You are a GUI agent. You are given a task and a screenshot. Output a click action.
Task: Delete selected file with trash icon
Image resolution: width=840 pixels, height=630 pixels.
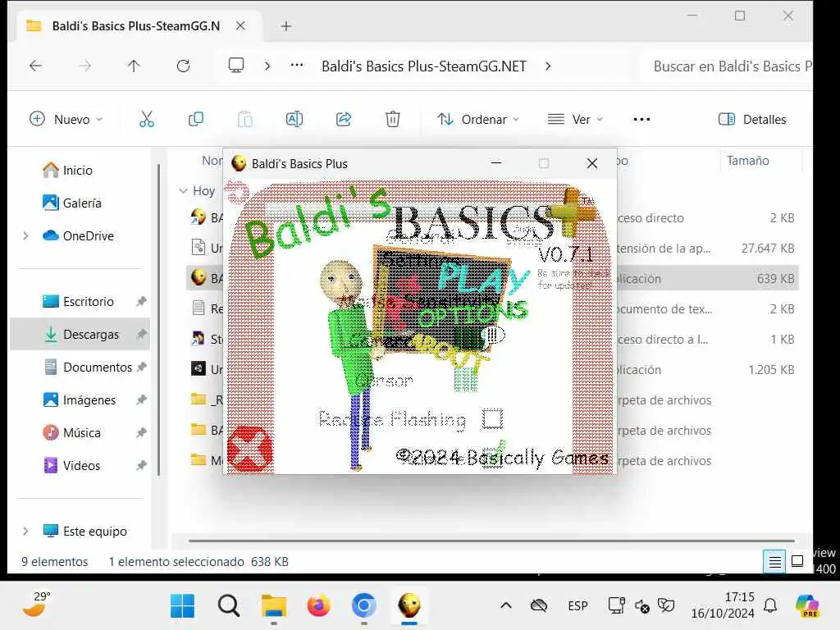[393, 119]
